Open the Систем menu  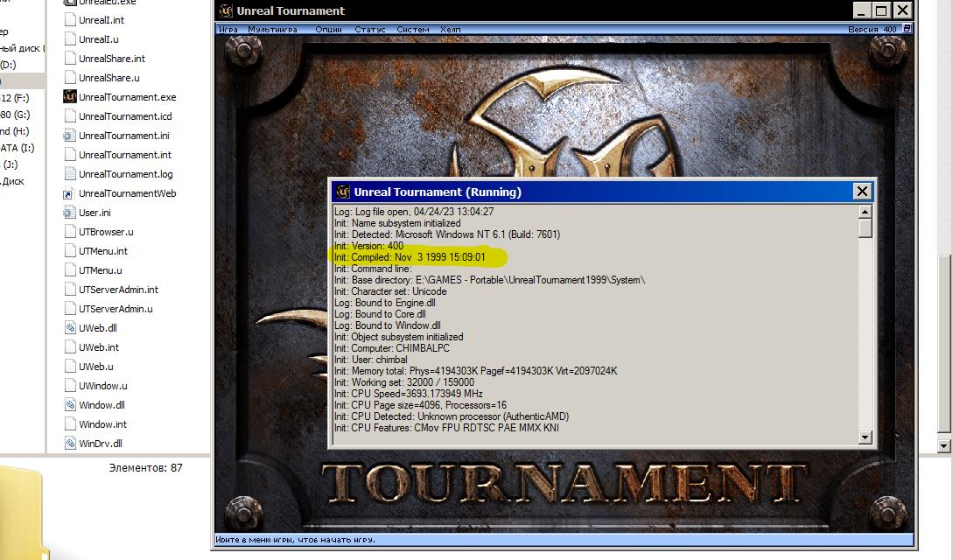pyautogui.click(x=413, y=29)
